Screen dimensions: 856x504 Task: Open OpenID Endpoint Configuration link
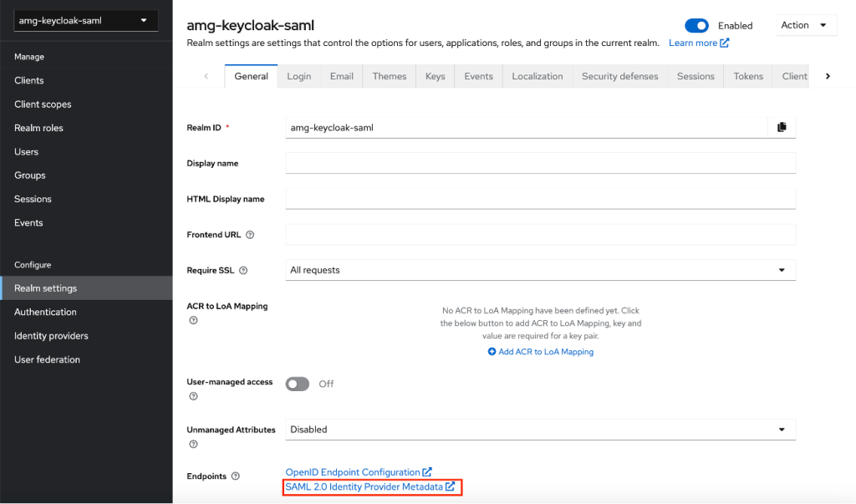point(359,472)
